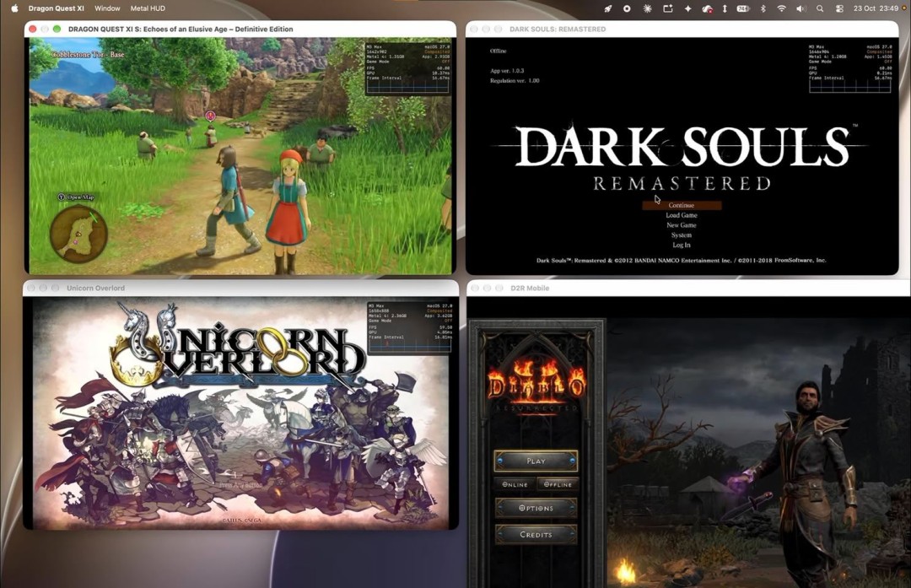911x588 pixels.
Task: Click the D2R Mobile window title
Action: (x=529, y=288)
